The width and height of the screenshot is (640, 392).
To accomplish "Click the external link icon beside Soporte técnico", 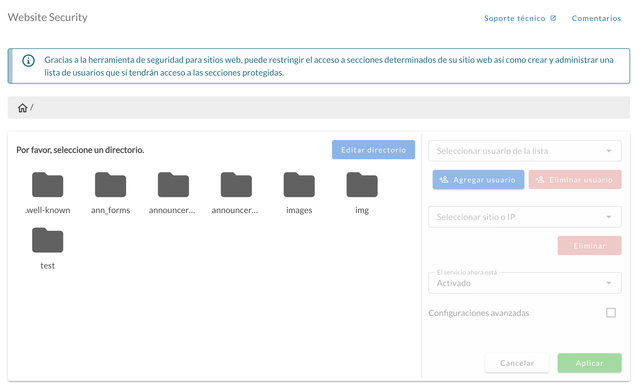I will [x=553, y=18].
